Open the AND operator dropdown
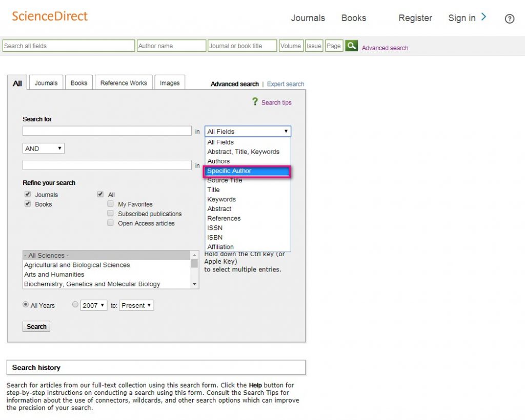Viewport: 525px width, 420px height. 44,149
